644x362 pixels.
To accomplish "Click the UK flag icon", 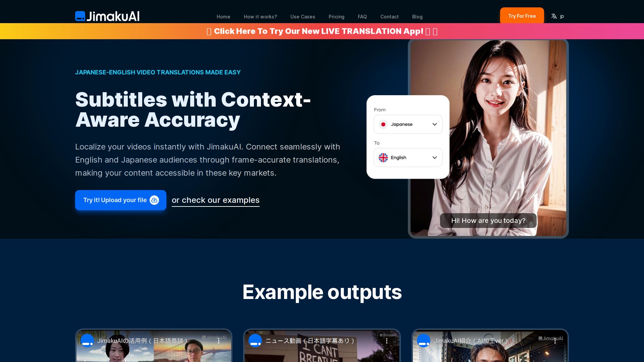I will coord(383,158).
